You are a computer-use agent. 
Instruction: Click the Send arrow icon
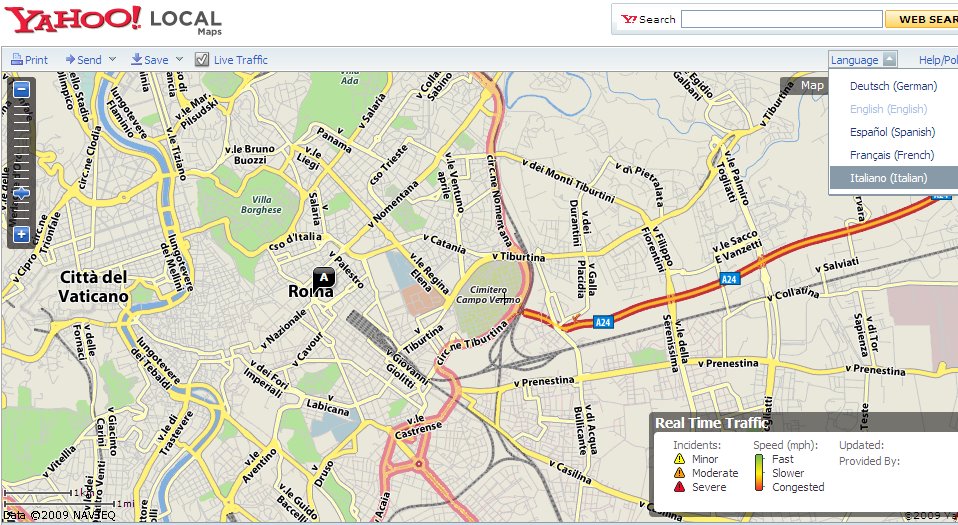tap(70, 59)
